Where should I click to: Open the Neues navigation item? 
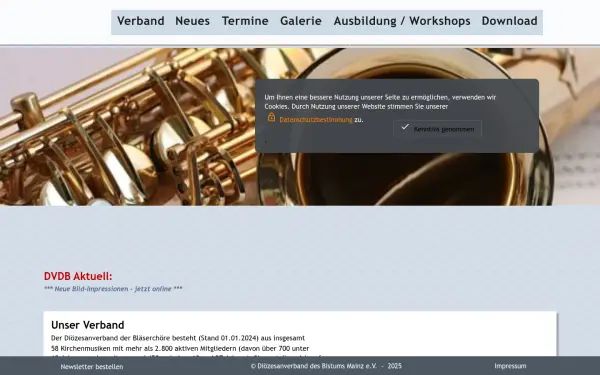pyautogui.click(x=192, y=21)
